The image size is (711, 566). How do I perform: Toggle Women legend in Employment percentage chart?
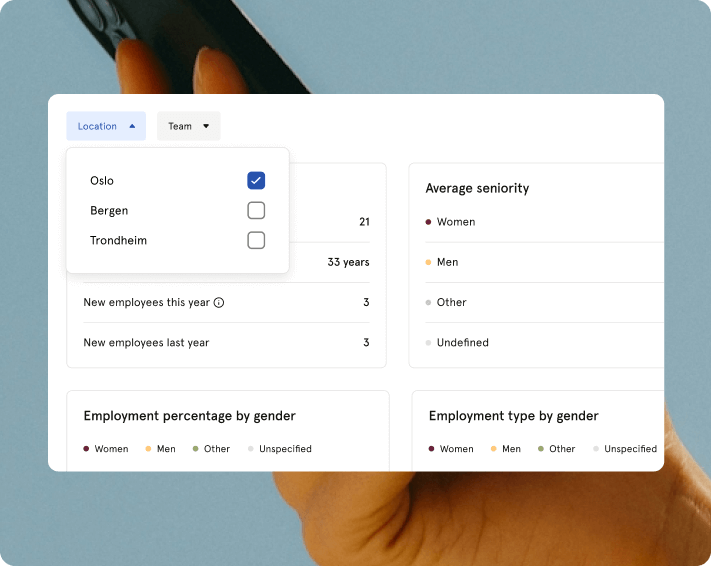106,449
